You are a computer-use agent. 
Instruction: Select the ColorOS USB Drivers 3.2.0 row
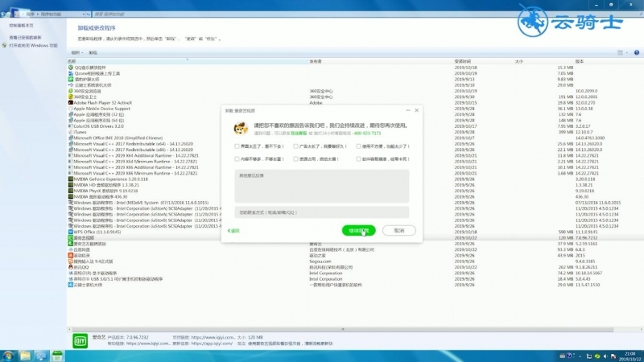pos(355,126)
